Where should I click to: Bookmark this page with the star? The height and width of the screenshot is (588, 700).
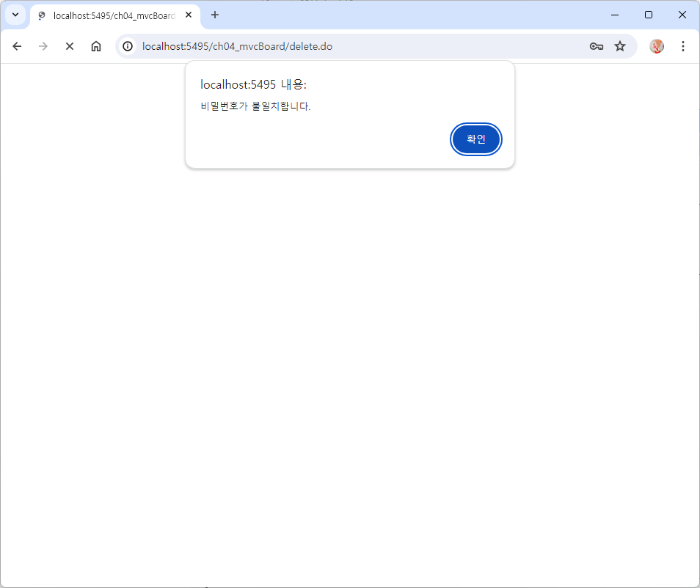tap(620, 46)
